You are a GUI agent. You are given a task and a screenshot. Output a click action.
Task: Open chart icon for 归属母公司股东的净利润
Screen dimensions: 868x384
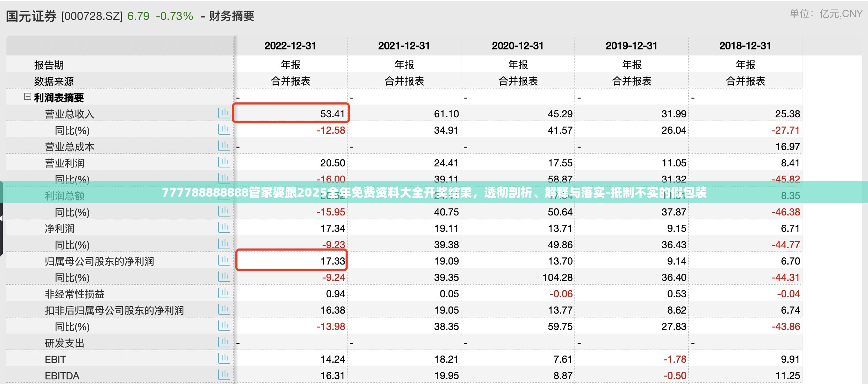click(224, 261)
